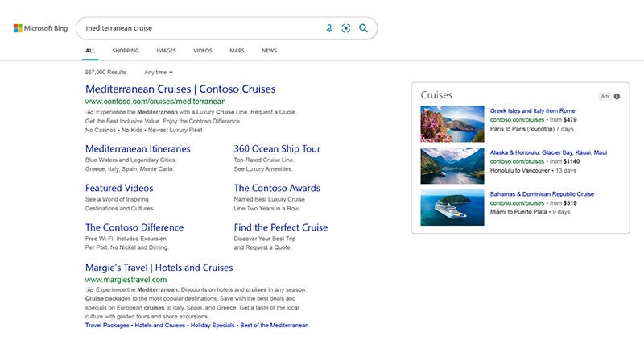
Task: Click Miami to Puerto Plata route text
Action: (518, 212)
